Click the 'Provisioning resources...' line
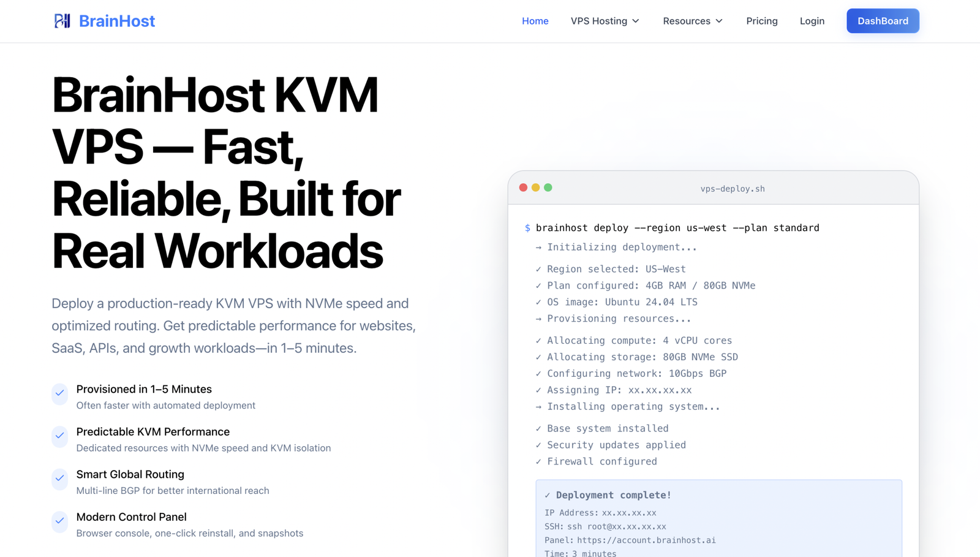Screen dimensions: 980x557 click(x=613, y=319)
